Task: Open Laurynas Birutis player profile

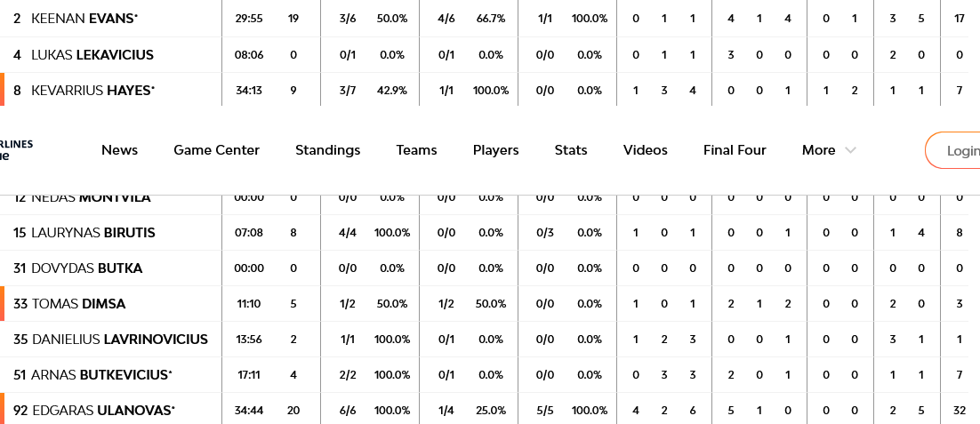Action: 93,233
